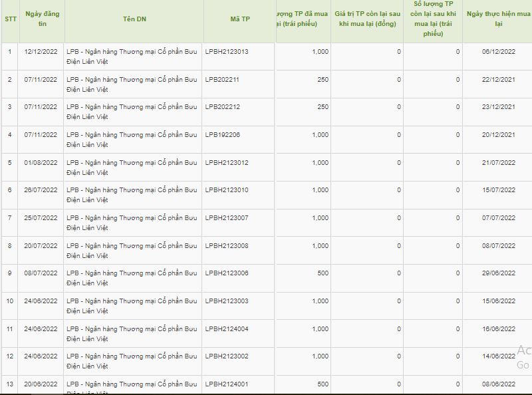Select bond code LPB202211
The height and width of the screenshot is (395, 532).
pos(222,80)
